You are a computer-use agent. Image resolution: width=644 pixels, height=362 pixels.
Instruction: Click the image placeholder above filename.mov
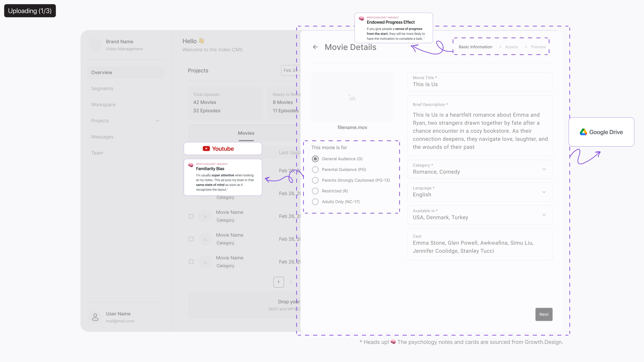click(352, 97)
